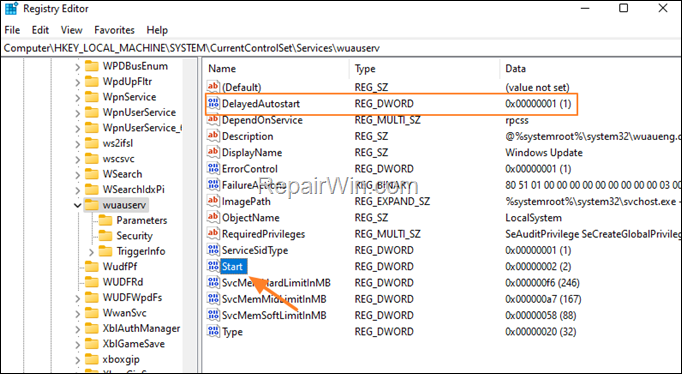Image resolution: width=682 pixels, height=374 pixels.
Task: Select the WpdUpFltr key in tree
Action: tap(127, 81)
